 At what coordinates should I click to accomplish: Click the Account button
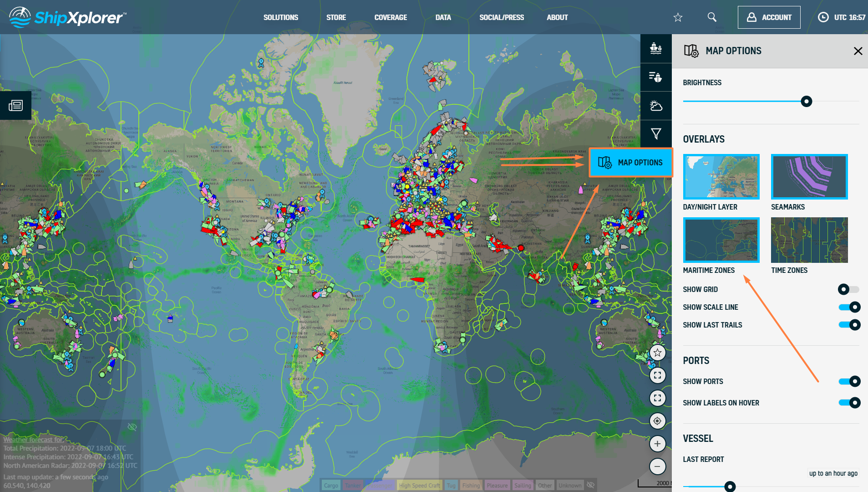[x=769, y=17]
